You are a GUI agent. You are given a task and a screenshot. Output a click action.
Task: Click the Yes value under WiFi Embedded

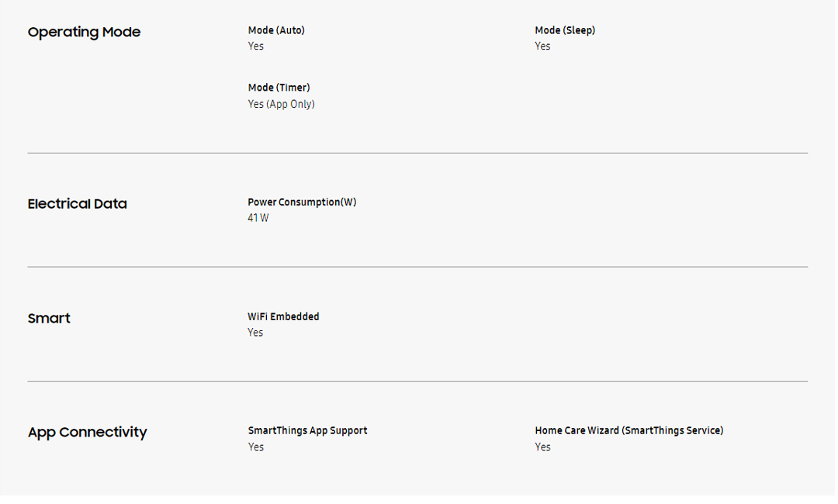[x=255, y=333]
